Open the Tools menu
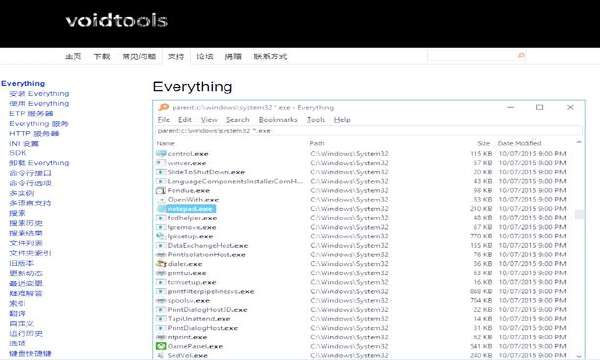 pos(316,120)
